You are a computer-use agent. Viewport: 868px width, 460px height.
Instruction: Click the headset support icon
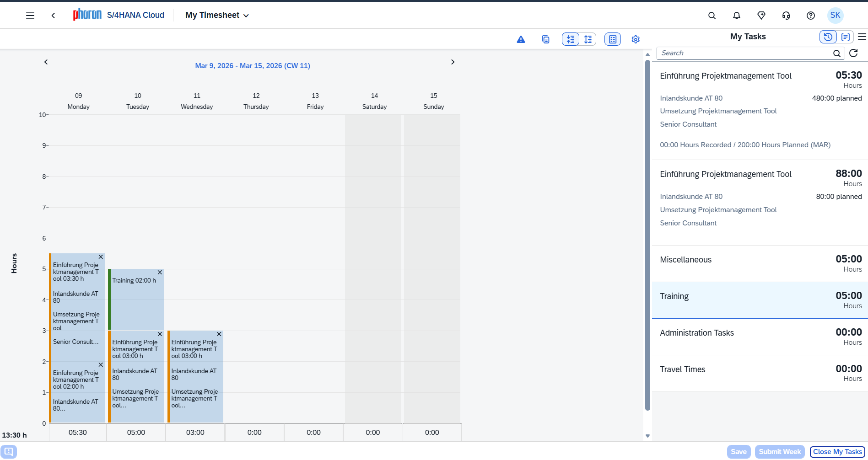tap(786, 16)
